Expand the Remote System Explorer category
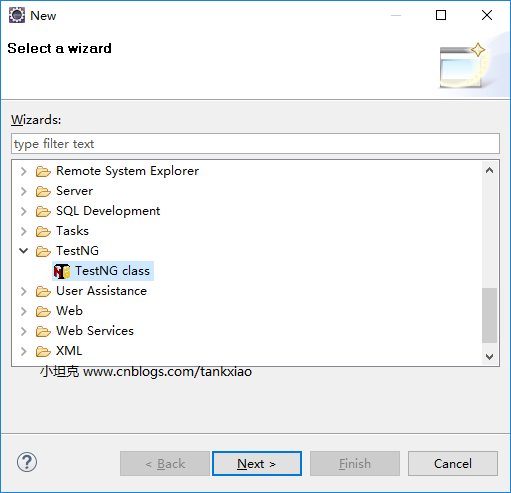 click(x=23, y=171)
